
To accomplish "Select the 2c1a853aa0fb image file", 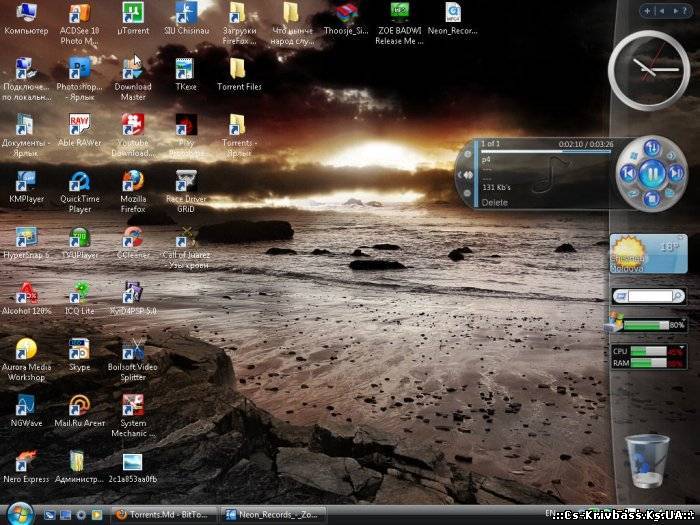I will pyautogui.click(x=133, y=467).
